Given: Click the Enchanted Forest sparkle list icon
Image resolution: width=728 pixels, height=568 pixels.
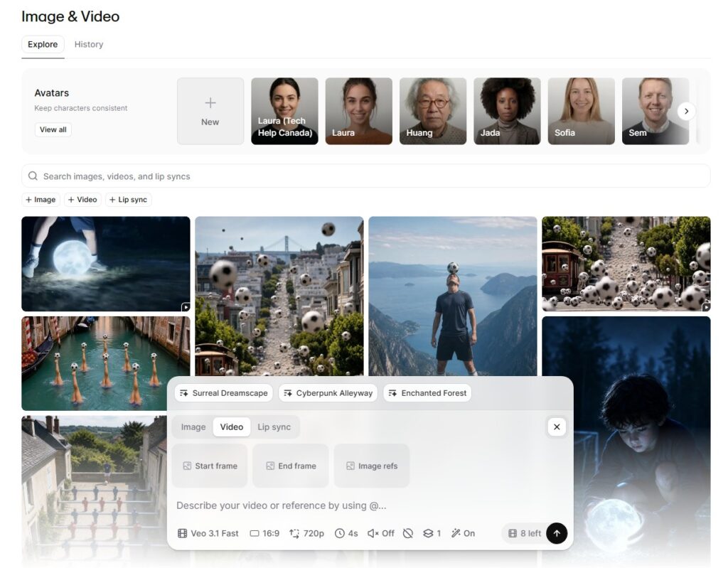Looking at the screenshot, I should pyautogui.click(x=392, y=393).
